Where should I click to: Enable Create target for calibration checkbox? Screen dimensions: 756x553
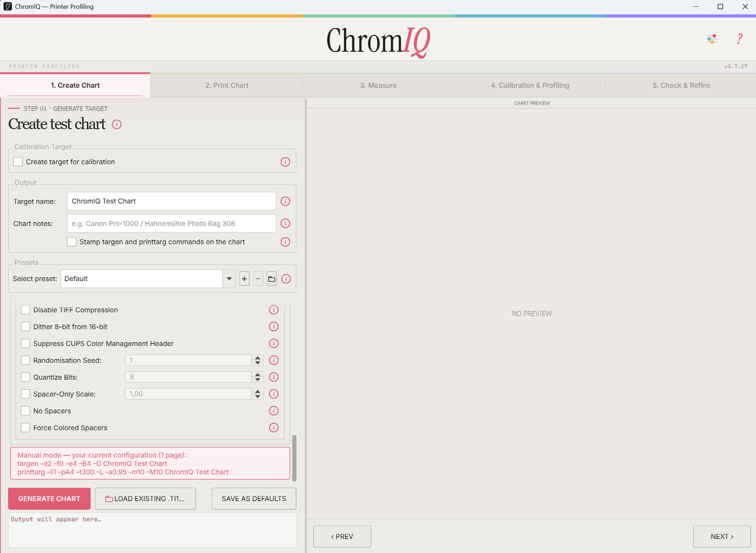pos(18,162)
